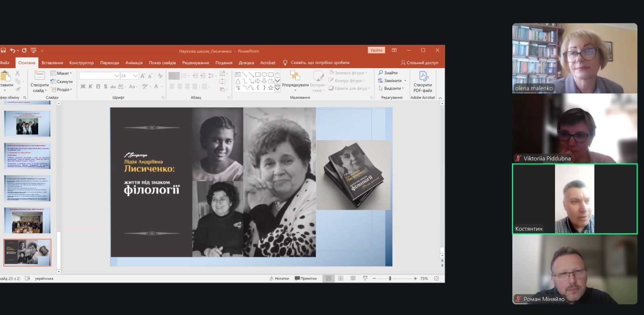Open the font size dropdown showing 24

point(136,76)
